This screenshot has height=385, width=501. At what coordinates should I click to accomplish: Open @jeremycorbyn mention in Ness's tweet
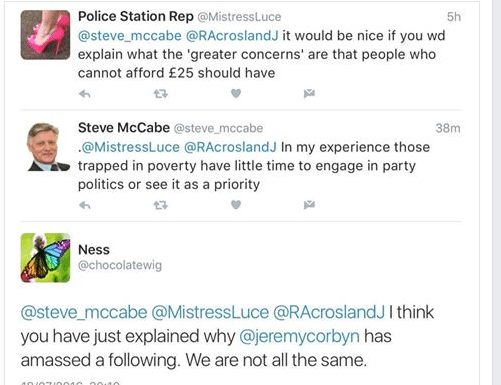(x=299, y=336)
